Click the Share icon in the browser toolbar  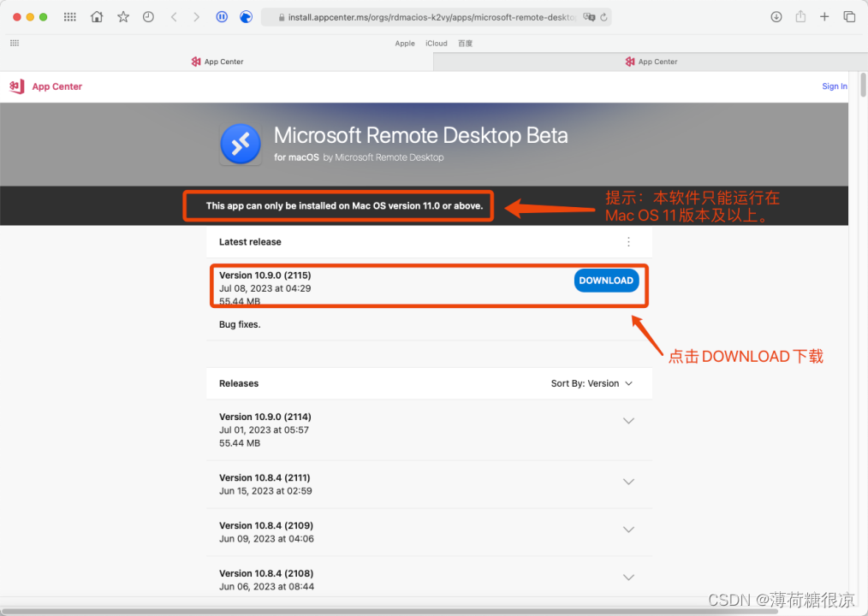pos(800,16)
